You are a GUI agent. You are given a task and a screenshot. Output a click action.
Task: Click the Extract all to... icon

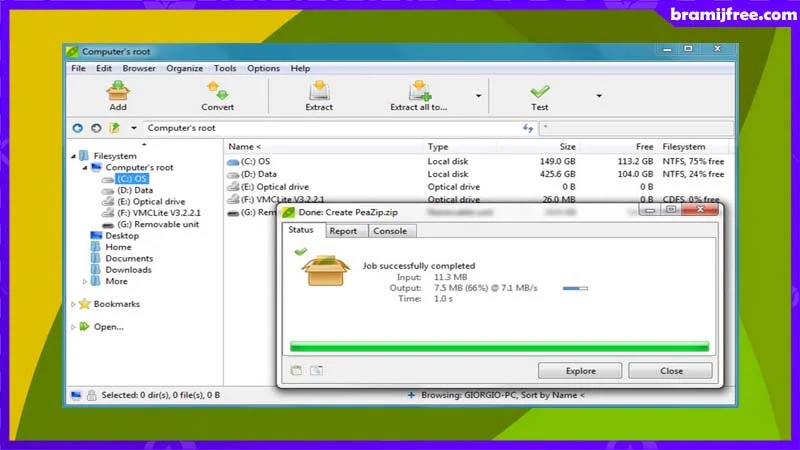click(x=419, y=91)
